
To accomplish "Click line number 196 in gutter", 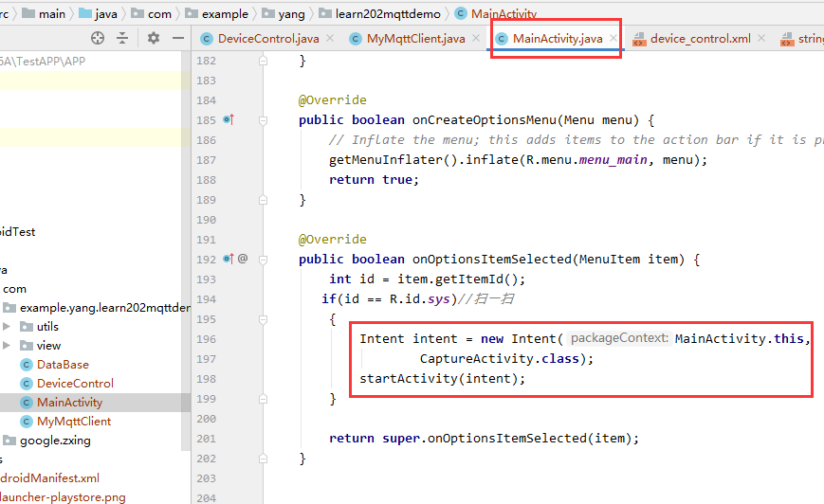I will point(206,339).
